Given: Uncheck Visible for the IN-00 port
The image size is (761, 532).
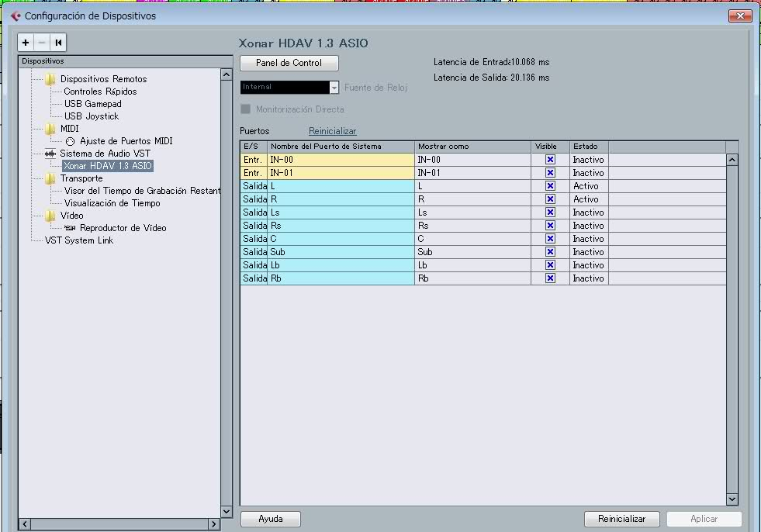Looking at the screenshot, I should [550, 160].
